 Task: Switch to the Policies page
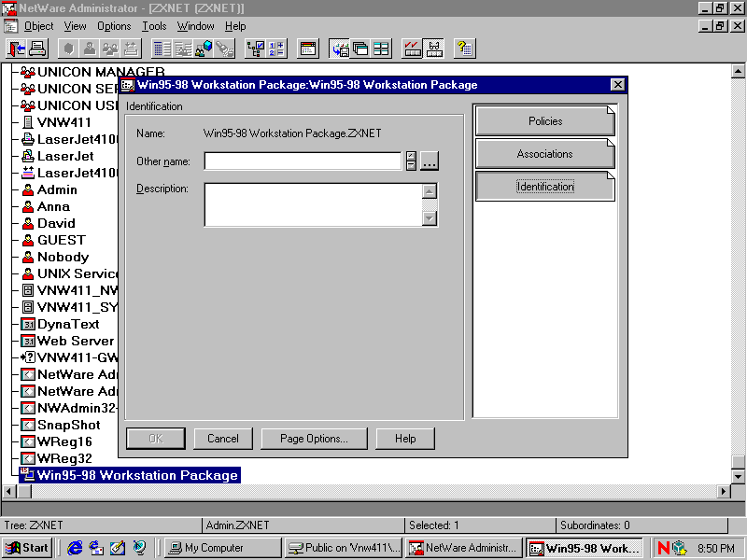coord(545,121)
